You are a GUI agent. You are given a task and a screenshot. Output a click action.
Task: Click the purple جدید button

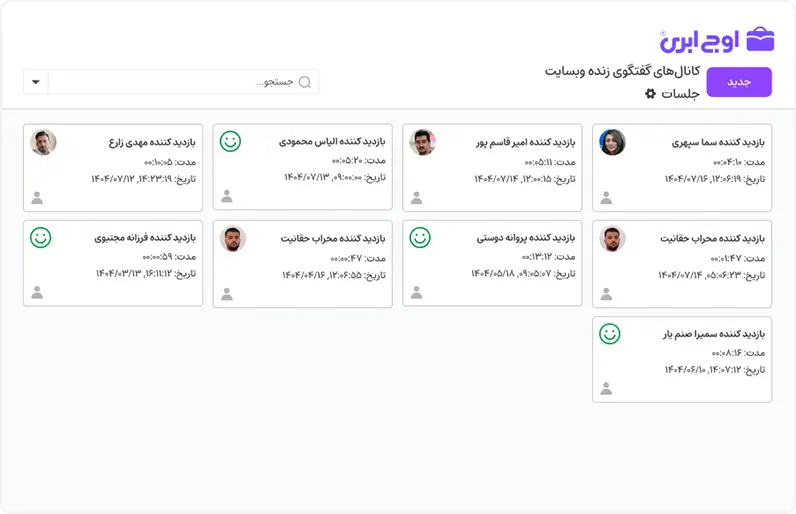[x=739, y=82]
